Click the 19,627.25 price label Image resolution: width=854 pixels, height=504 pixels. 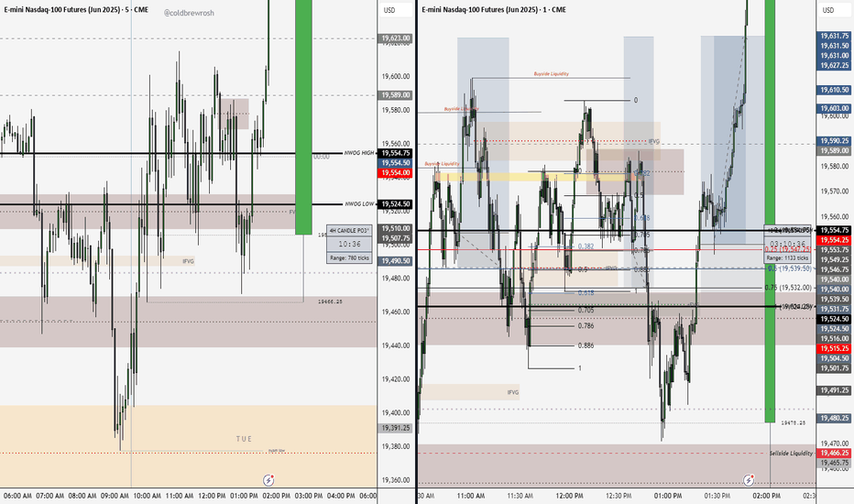[835, 65]
